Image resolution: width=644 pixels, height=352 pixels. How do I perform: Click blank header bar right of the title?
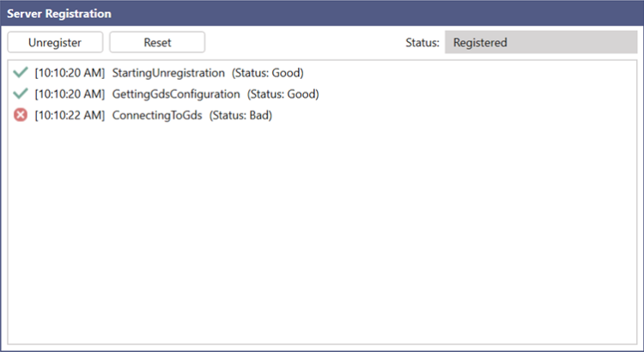(386, 15)
